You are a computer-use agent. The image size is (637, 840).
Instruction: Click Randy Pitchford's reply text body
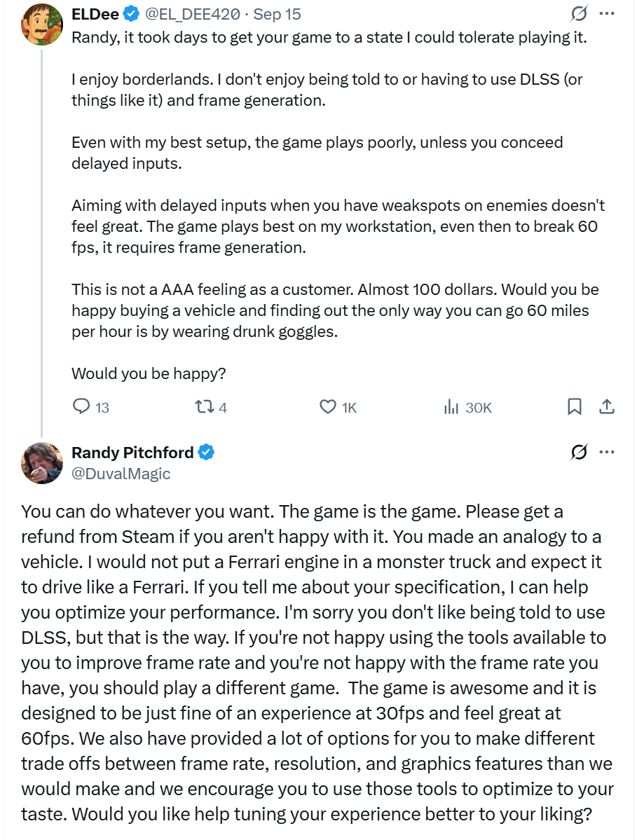317,662
